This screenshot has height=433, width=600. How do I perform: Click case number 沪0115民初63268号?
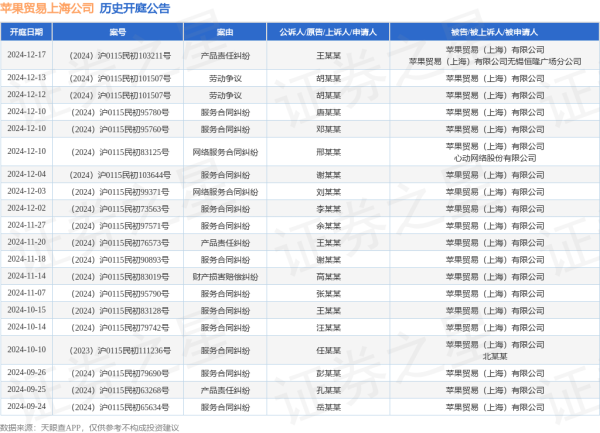120,390
